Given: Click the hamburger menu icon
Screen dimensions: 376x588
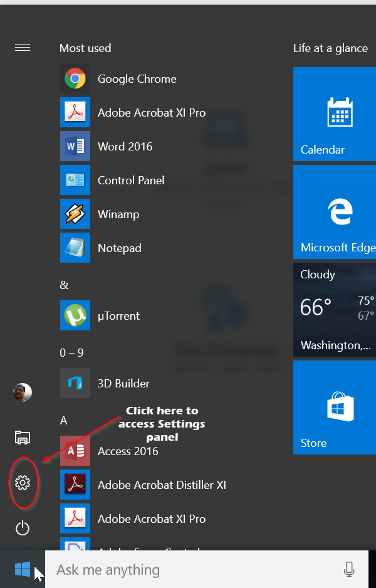Looking at the screenshot, I should (x=23, y=48).
